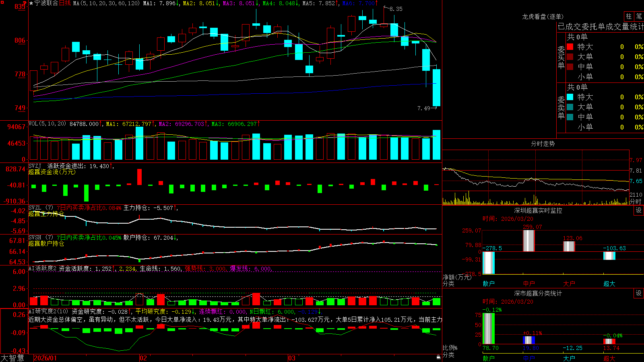Click the dark red 中单 swatch under 委买单
Screen dimensions: 644x362
coord(570,67)
